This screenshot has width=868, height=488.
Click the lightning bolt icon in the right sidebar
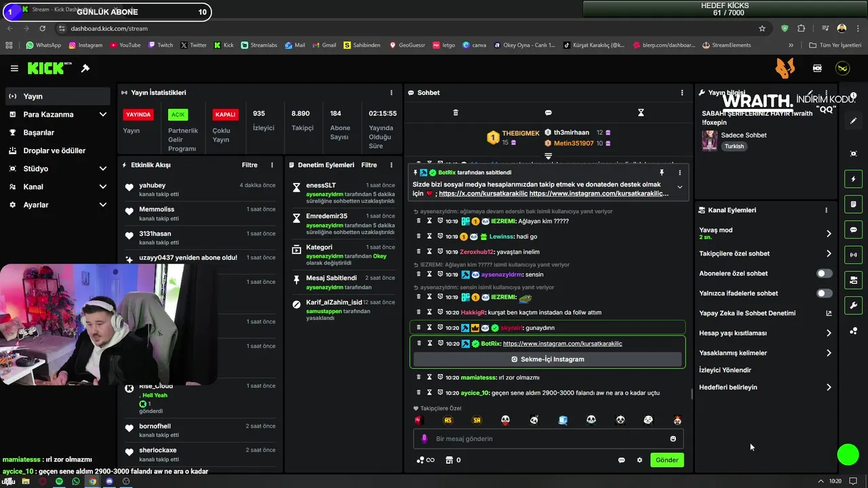tap(854, 180)
